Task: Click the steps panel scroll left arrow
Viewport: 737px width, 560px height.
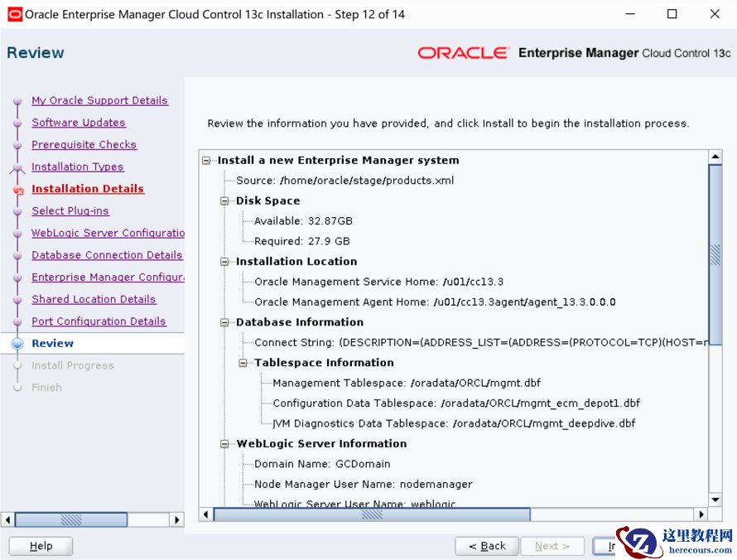Action: coord(7,519)
